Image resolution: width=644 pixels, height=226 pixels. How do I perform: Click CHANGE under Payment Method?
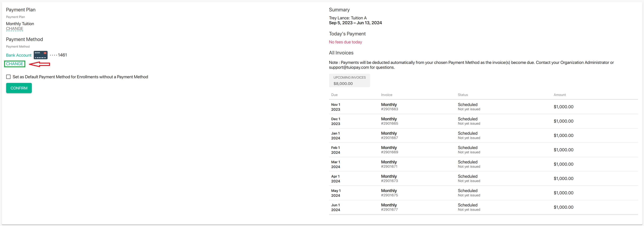click(x=15, y=64)
